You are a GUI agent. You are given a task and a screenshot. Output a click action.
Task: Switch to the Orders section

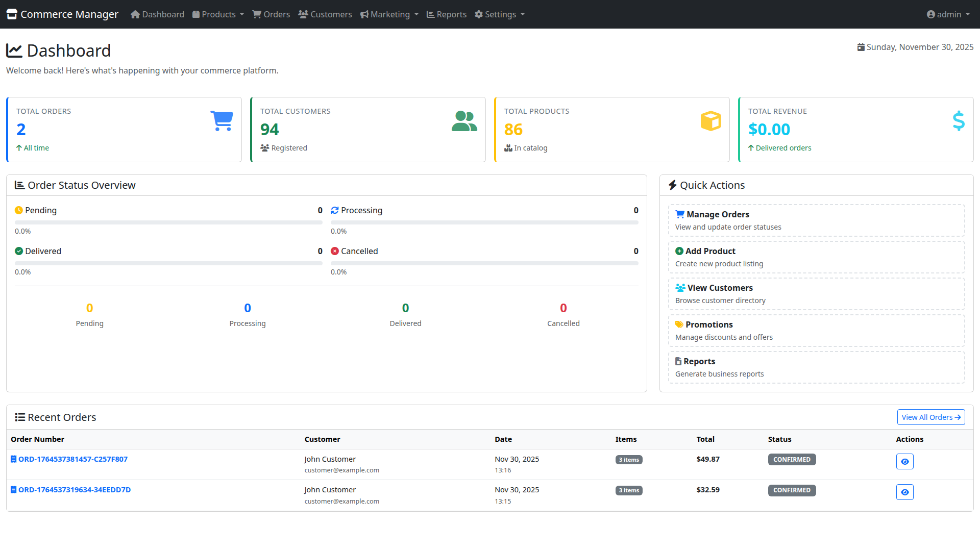[x=271, y=14]
